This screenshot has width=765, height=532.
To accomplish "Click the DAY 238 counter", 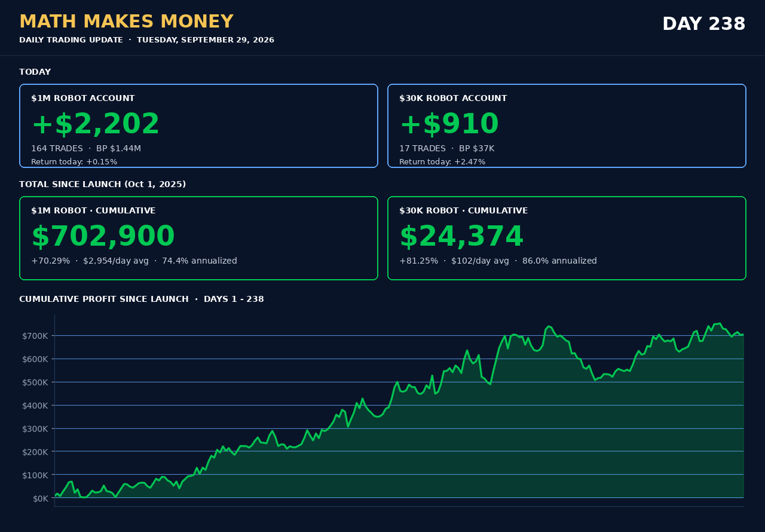I will (x=703, y=25).
